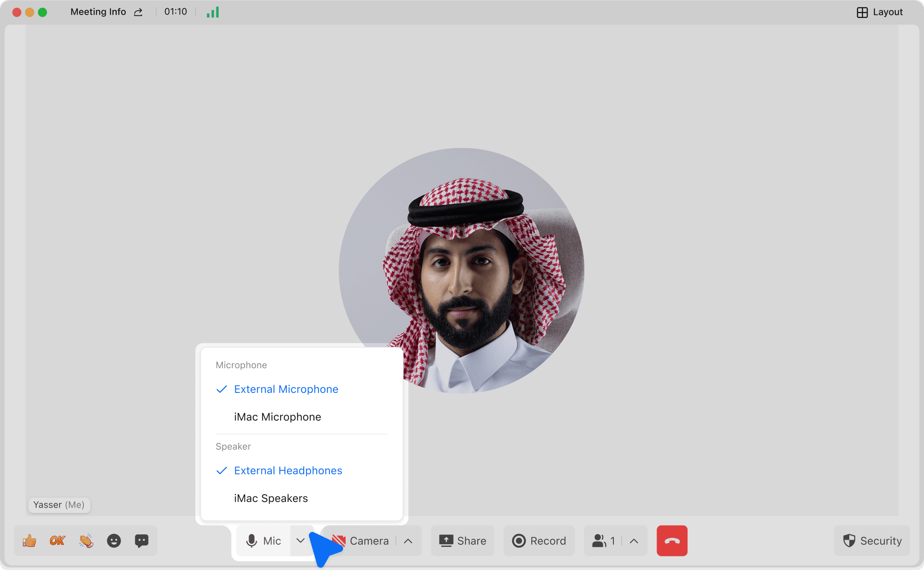Expand the participants list chevron
Image resolution: width=924 pixels, height=582 pixels.
(x=634, y=541)
